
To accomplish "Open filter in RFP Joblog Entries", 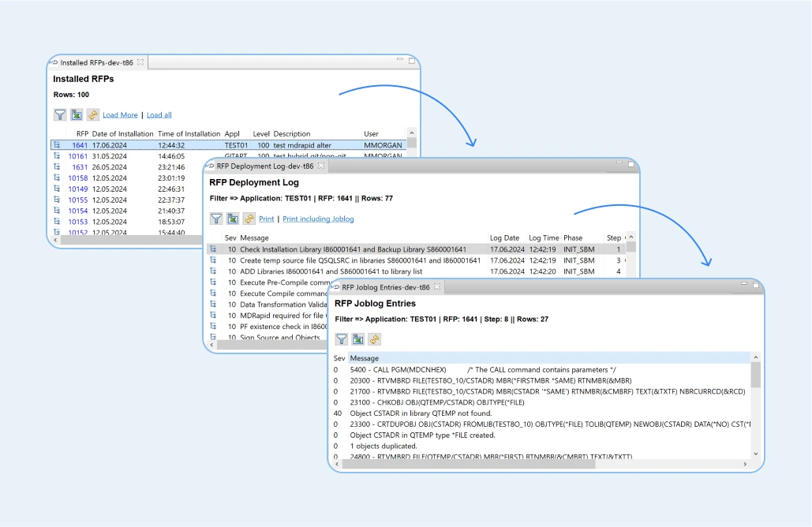I will point(342,339).
